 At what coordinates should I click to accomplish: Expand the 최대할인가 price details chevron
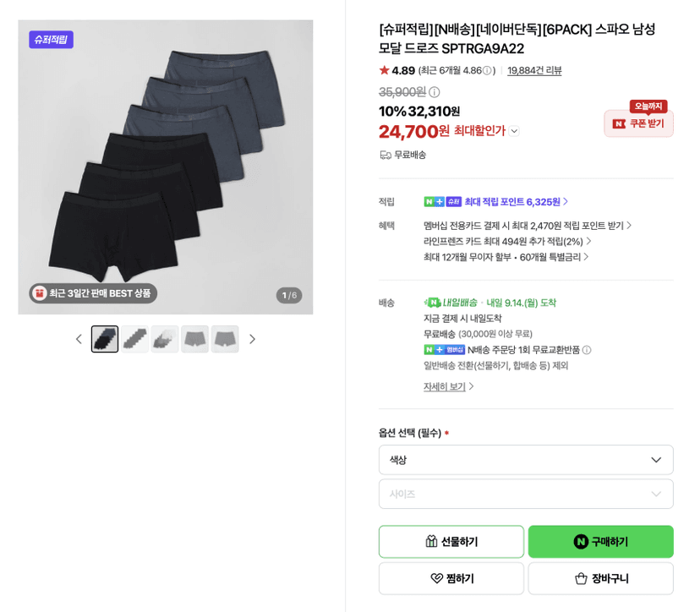point(514,131)
